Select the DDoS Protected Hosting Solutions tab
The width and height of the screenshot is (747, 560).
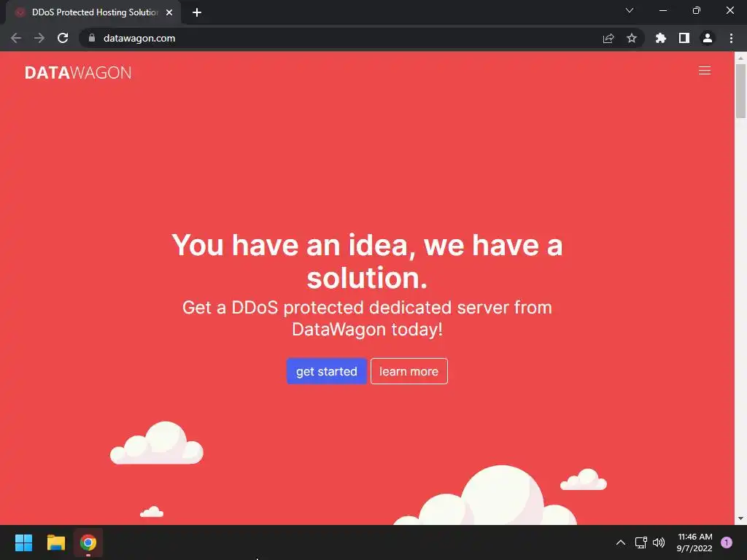pos(94,12)
